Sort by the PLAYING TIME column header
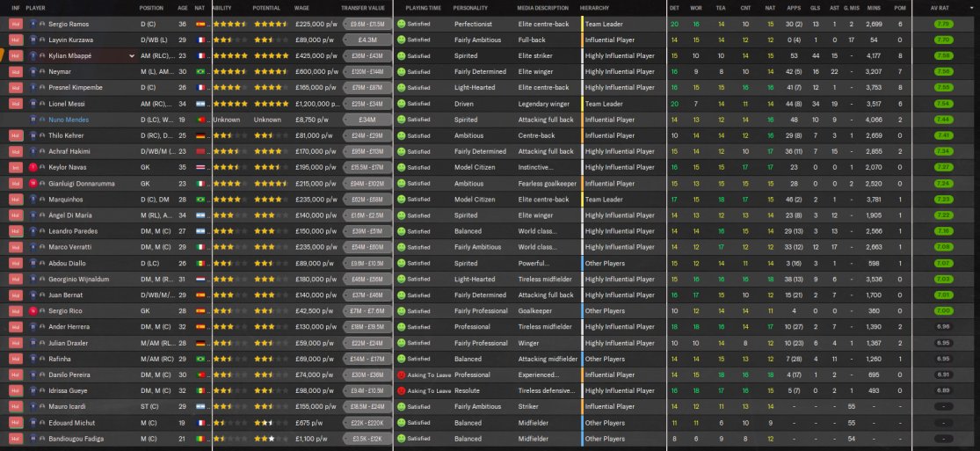 tap(423, 8)
